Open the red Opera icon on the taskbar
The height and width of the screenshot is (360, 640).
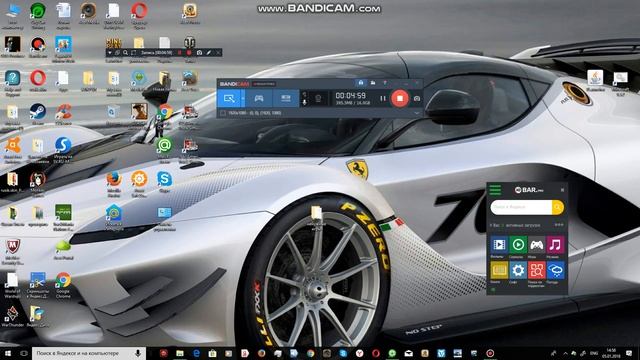[x=376, y=353]
